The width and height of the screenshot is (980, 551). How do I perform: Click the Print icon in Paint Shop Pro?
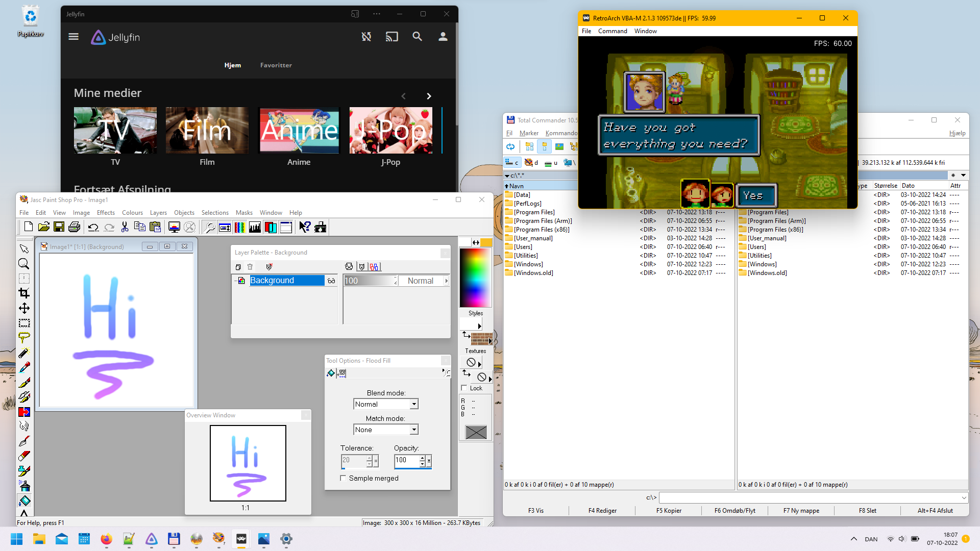point(74,227)
